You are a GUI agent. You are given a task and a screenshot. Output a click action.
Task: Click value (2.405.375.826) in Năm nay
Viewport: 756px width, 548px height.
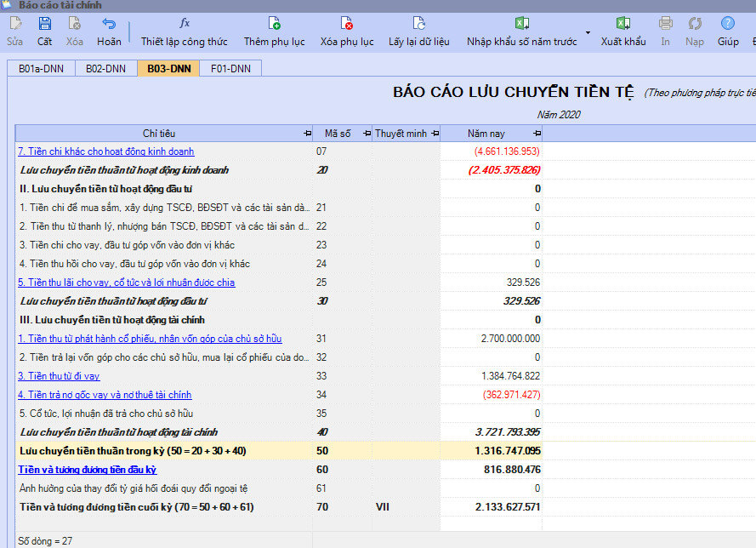pyautogui.click(x=504, y=170)
